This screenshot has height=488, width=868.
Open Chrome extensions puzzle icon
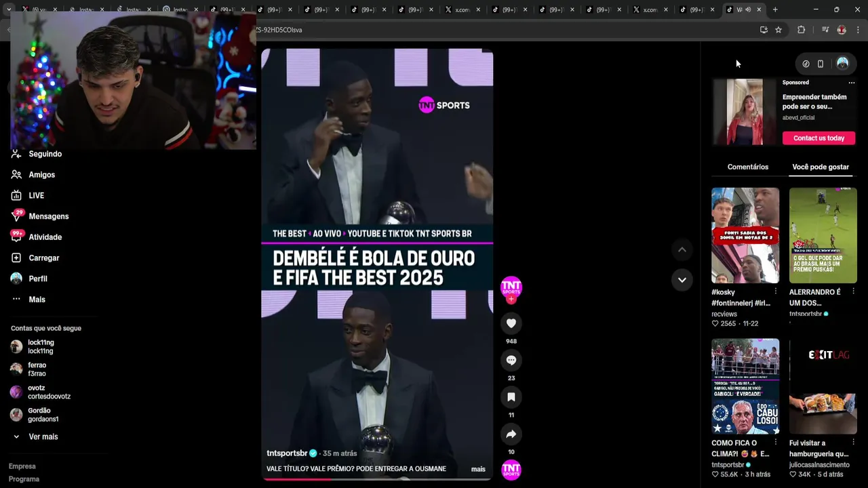coord(801,30)
